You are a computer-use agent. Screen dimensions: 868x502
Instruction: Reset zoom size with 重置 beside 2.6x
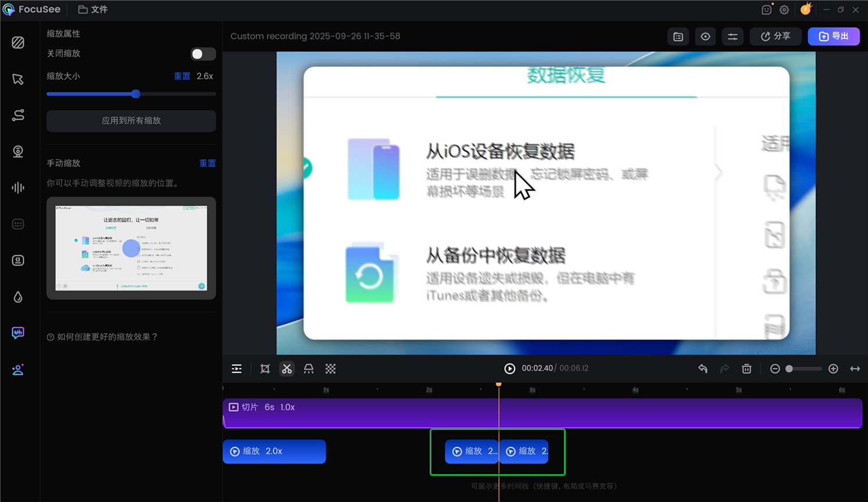click(x=182, y=76)
